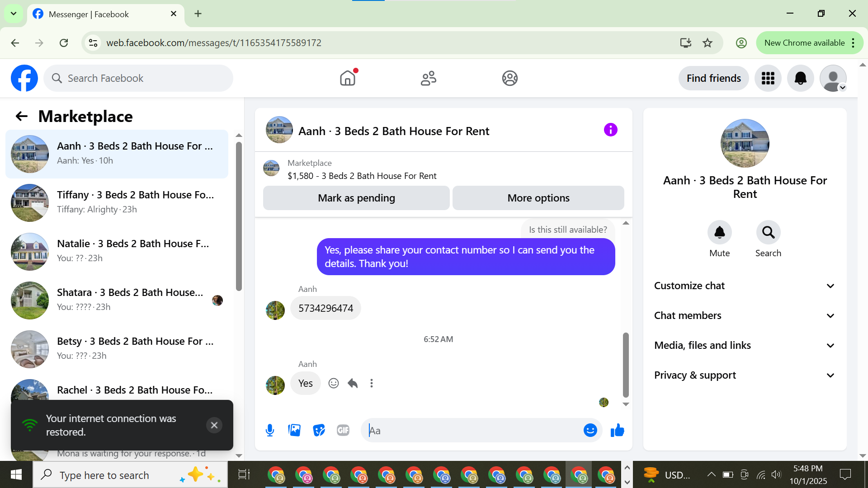Reply to Aanh's "Yes" message
The image size is (868, 488).
click(353, 383)
